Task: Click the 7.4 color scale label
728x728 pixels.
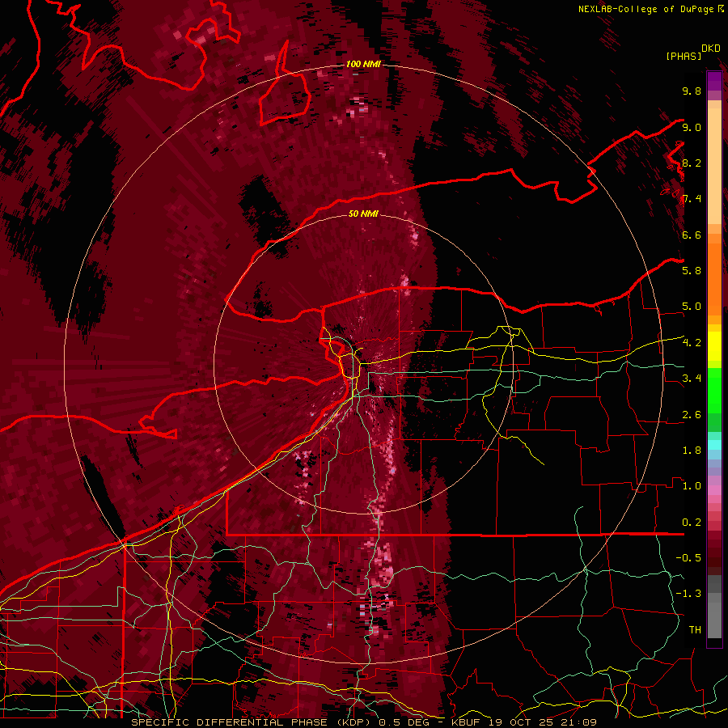Action: (x=692, y=199)
